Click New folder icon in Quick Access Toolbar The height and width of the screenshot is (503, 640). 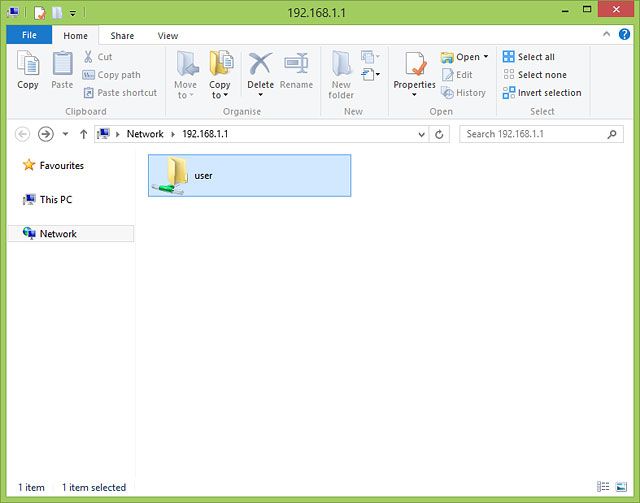click(x=57, y=13)
